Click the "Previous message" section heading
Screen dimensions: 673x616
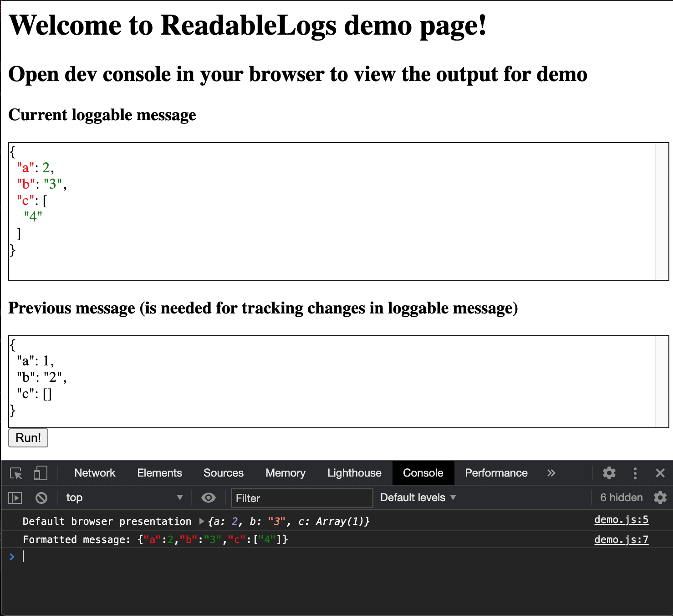point(263,308)
